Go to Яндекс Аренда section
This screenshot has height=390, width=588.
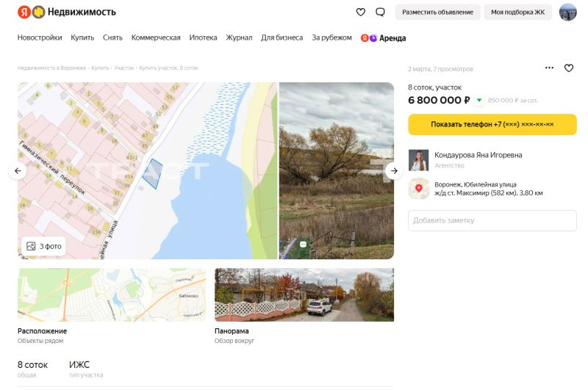pos(383,37)
